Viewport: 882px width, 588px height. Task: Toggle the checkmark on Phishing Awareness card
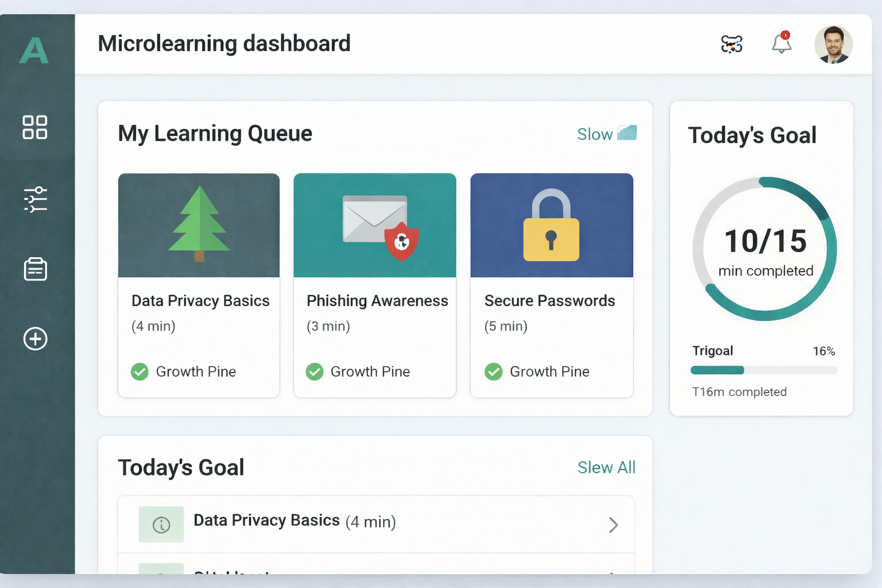[314, 372]
